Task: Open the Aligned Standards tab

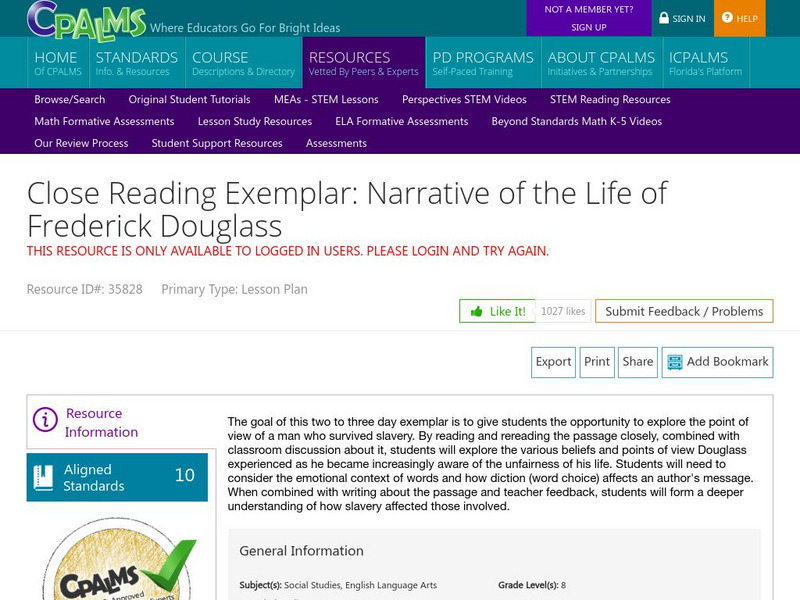Action: coord(117,477)
